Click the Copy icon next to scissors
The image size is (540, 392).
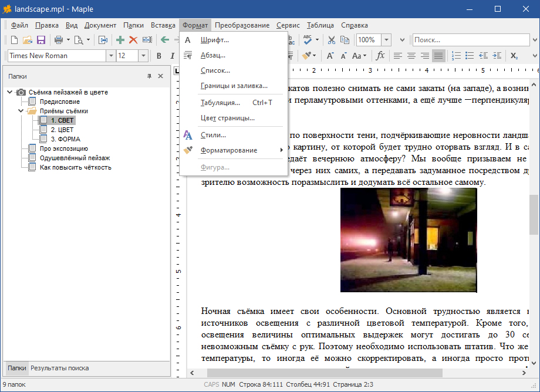pyautogui.click(x=345, y=40)
